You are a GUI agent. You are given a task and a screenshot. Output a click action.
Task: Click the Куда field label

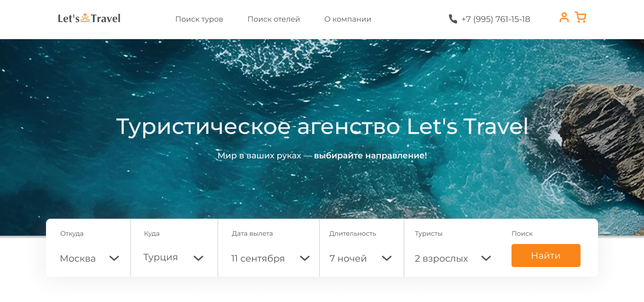pos(152,233)
